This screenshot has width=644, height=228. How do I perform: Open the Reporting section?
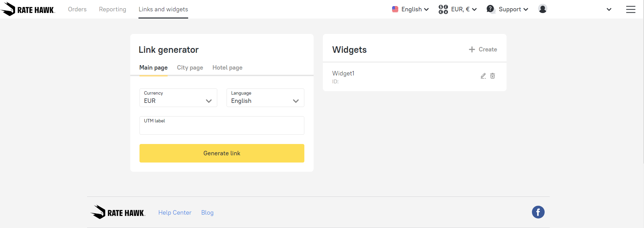pos(112,9)
